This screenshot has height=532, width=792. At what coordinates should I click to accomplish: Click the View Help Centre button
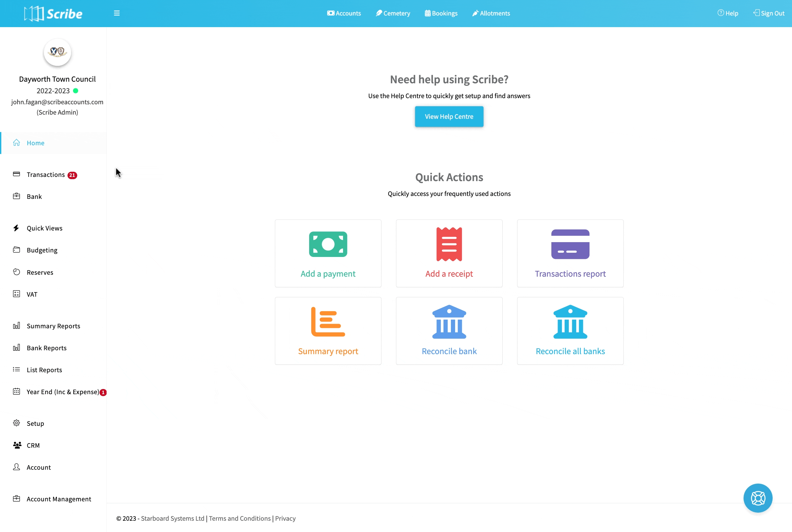(x=449, y=116)
